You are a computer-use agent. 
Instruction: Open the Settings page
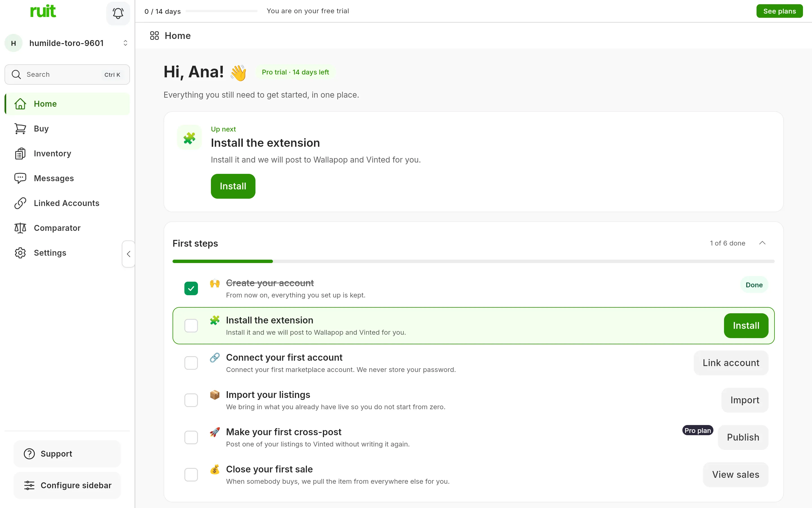click(67, 253)
